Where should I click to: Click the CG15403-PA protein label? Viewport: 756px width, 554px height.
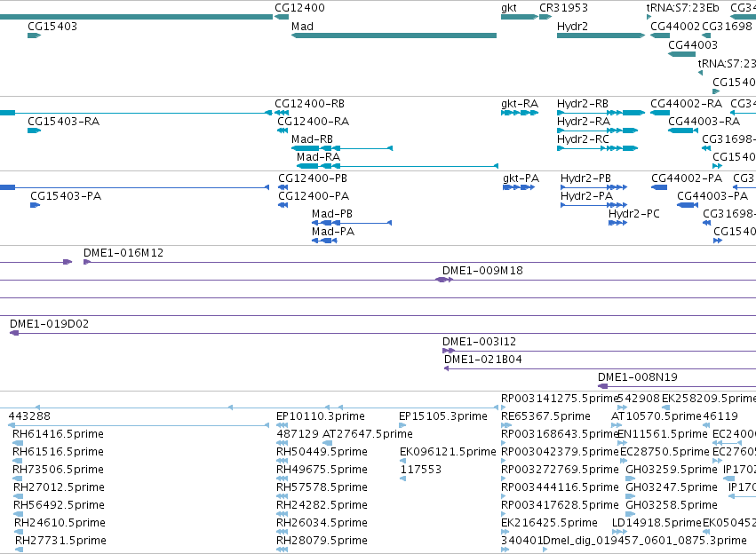tap(66, 196)
